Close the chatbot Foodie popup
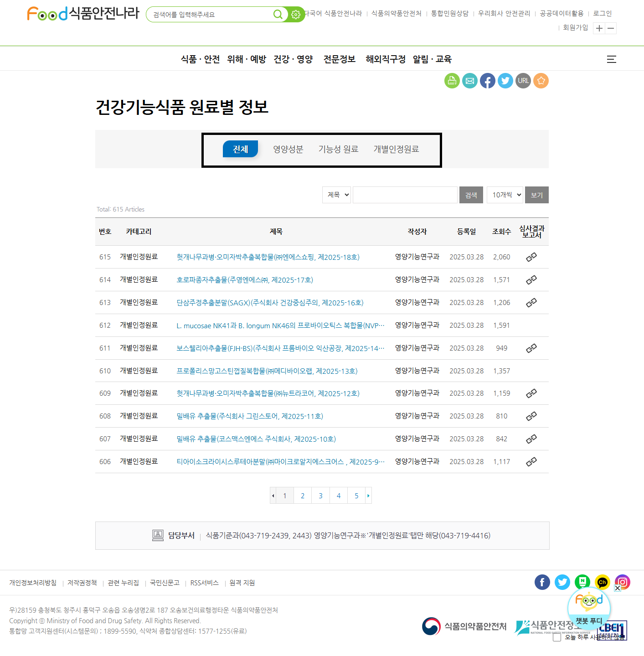Image resolution: width=644 pixels, height=656 pixels. point(618,588)
